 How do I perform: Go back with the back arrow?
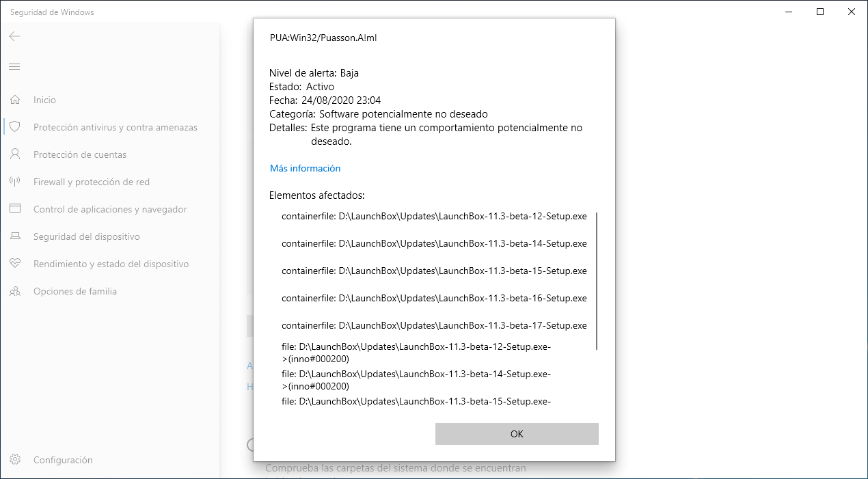(x=14, y=36)
